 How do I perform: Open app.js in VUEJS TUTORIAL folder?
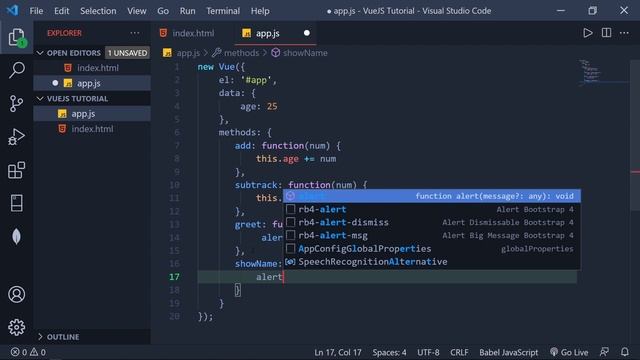(92, 113)
